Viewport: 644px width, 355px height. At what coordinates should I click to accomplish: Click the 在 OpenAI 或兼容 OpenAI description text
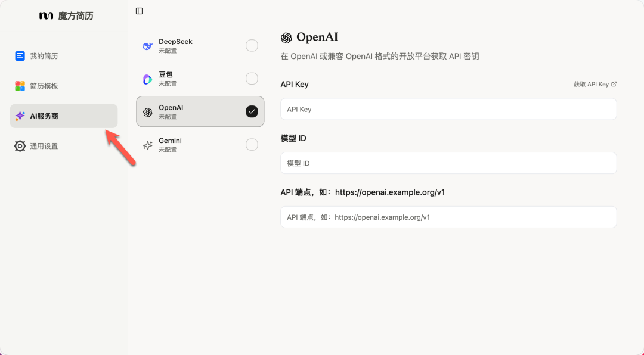tap(379, 56)
